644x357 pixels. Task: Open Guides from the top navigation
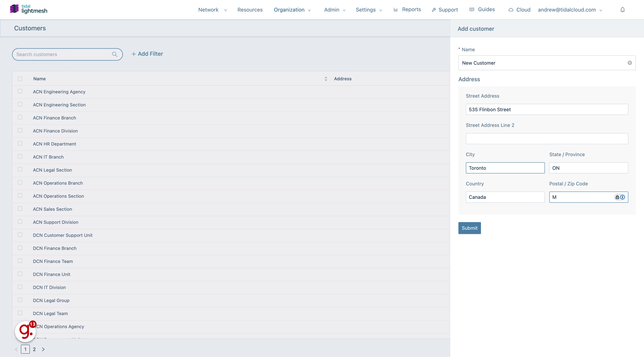[482, 10]
